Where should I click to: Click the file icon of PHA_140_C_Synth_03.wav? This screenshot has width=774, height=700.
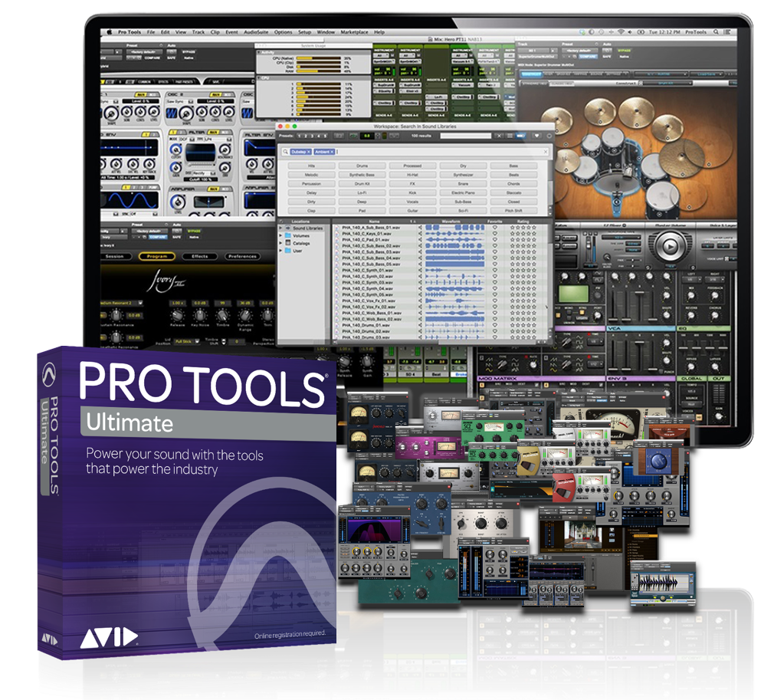point(338,283)
